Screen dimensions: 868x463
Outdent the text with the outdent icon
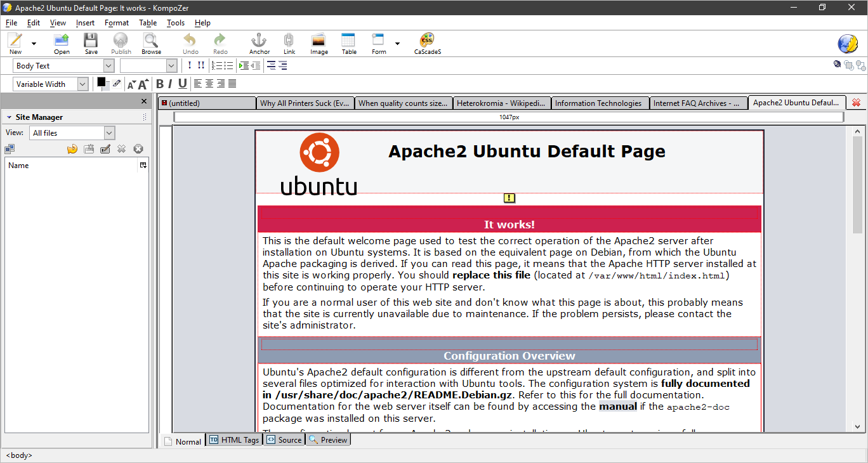click(255, 65)
